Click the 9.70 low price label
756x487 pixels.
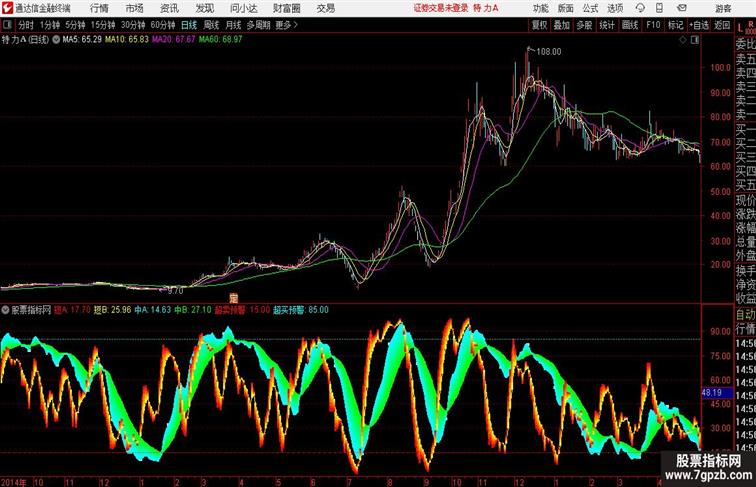click(175, 291)
